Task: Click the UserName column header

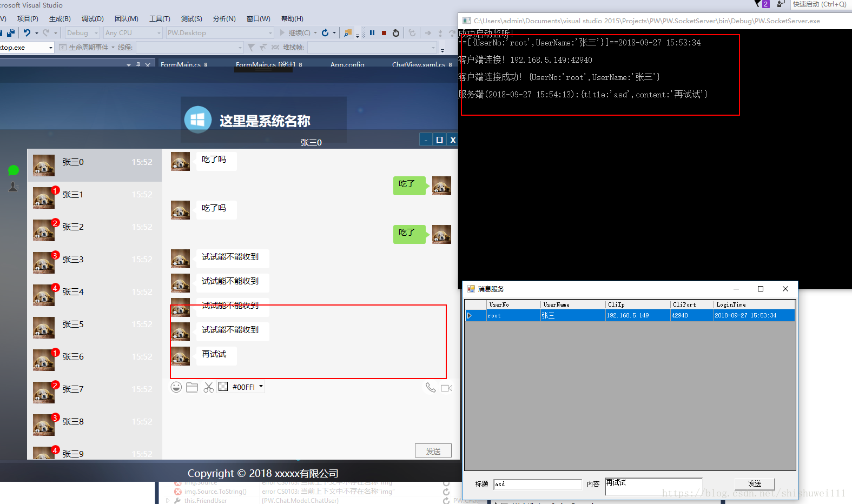Action: (x=573, y=304)
